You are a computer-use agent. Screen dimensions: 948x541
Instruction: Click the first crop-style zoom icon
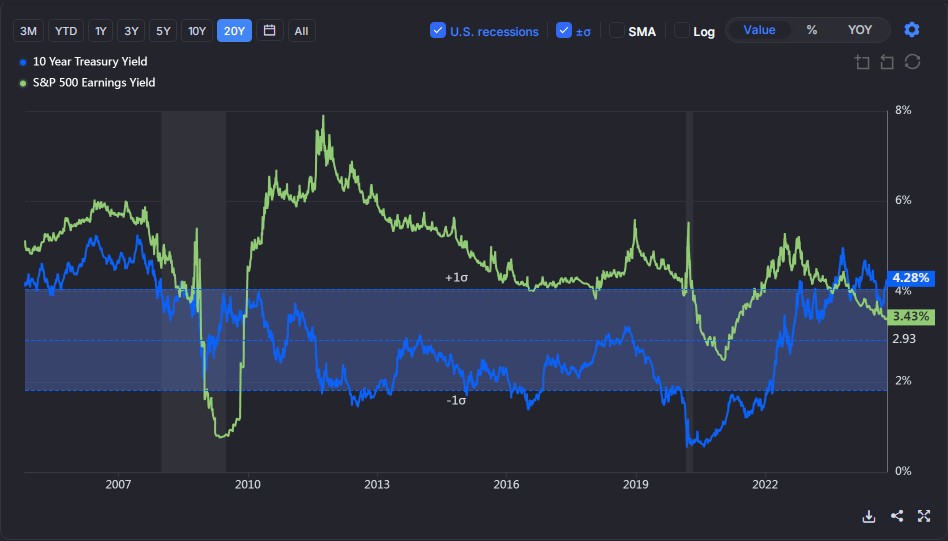(x=862, y=63)
